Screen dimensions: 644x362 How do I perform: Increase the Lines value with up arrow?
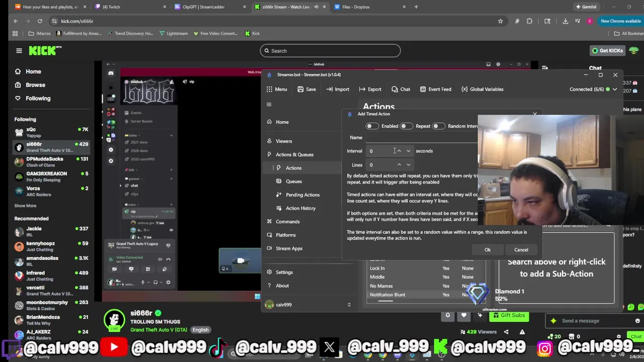click(x=399, y=165)
